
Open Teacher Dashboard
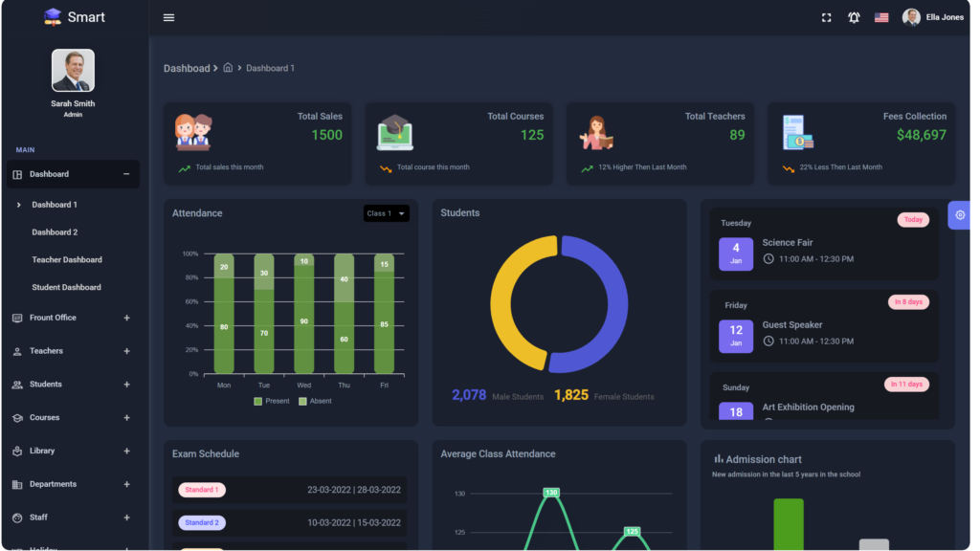(67, 260)
